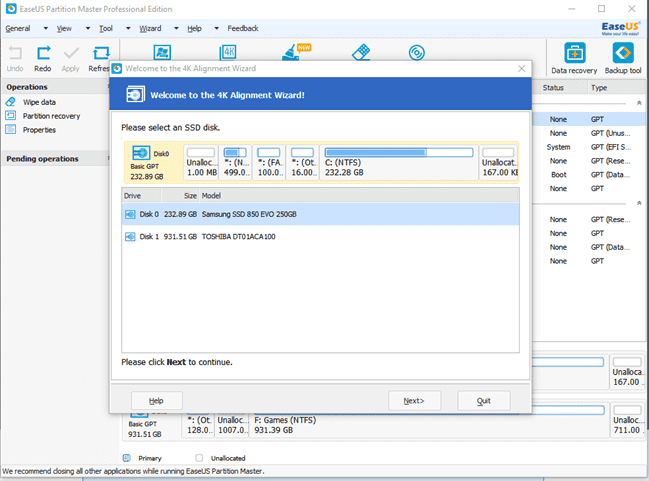Select the 16.00 MB Other partition block

pyautogui.click(x=303, y=162)
